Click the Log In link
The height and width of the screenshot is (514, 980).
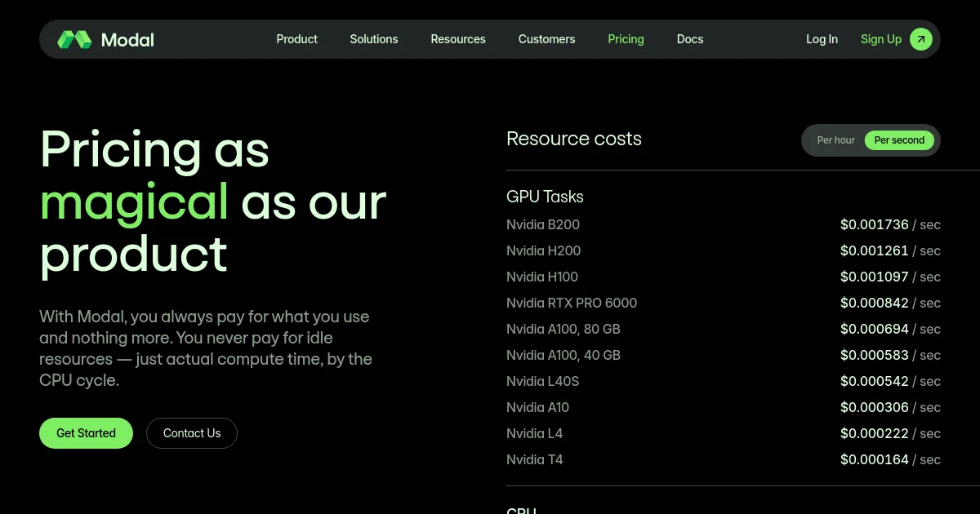point(822,39)
